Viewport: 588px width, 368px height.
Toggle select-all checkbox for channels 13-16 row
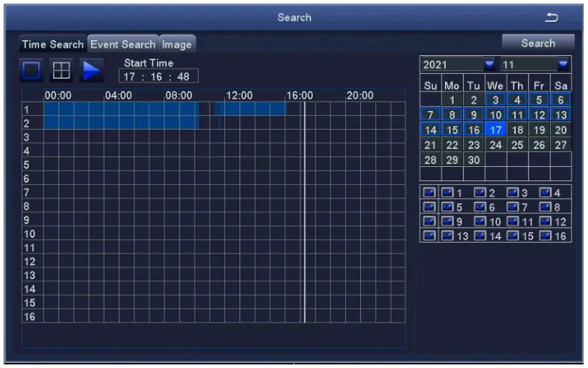coord(430,236)
